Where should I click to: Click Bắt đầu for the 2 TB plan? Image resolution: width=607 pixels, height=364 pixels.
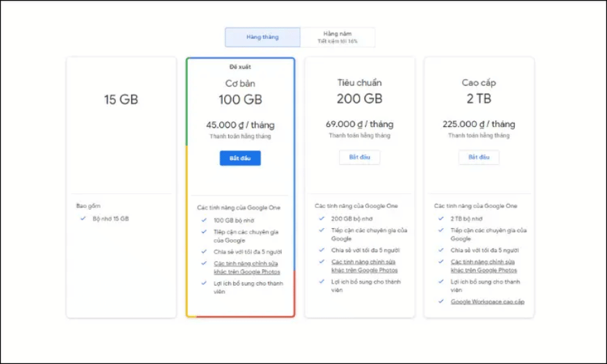pos(479,157)
